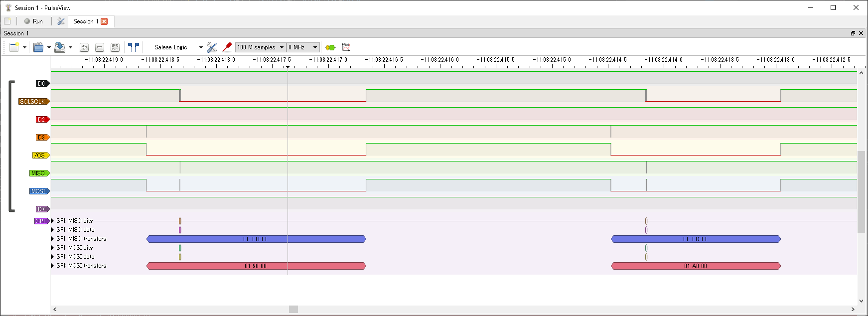Add a protocol decoder via green-yellow icon
The width and height of the screenshot is (868, 316).
pyautogui.click(x=330, y=47)
